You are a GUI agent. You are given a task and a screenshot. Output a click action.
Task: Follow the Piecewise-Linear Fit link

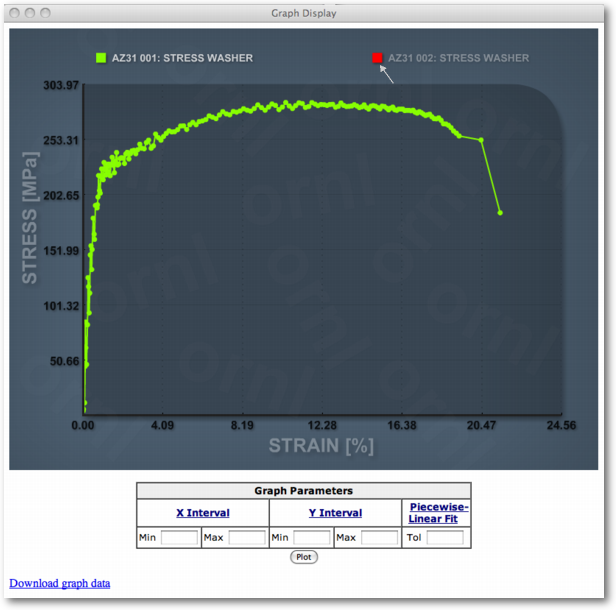tap(438, 513)
